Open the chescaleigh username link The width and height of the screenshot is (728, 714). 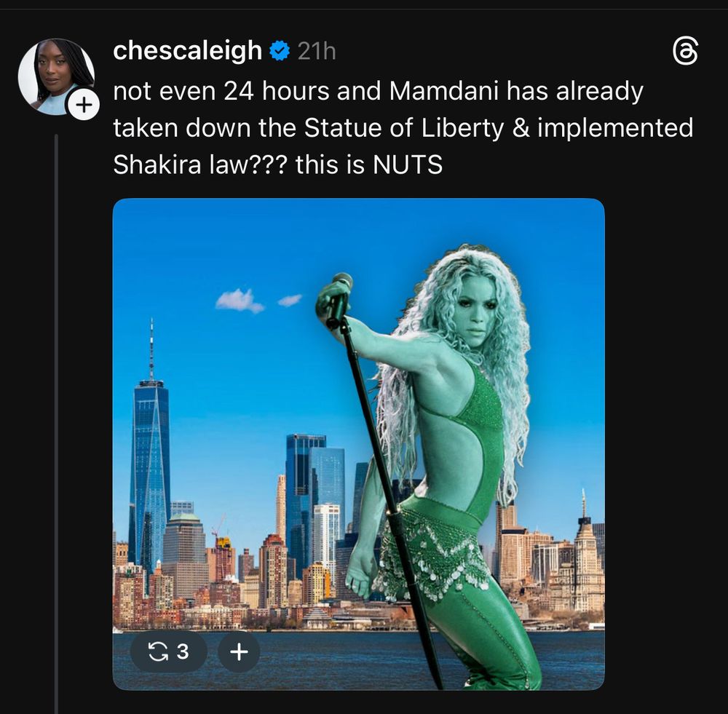point(188,51)
